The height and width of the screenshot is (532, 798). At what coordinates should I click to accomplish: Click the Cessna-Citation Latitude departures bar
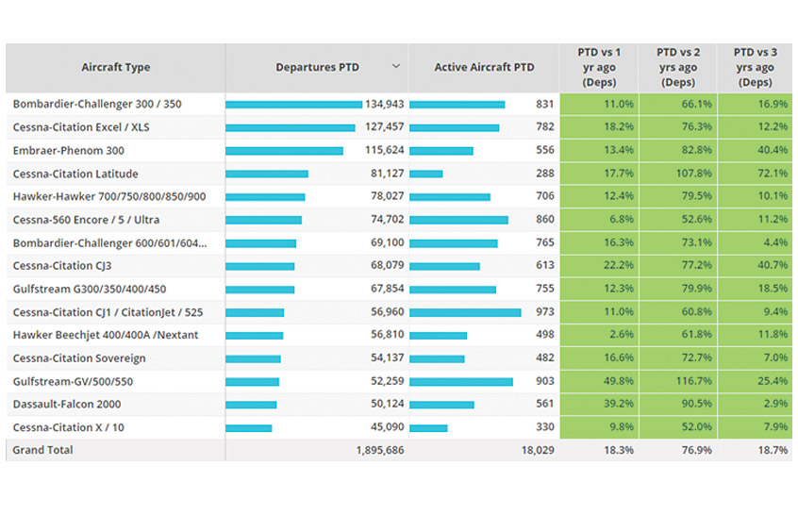(267, 174)
